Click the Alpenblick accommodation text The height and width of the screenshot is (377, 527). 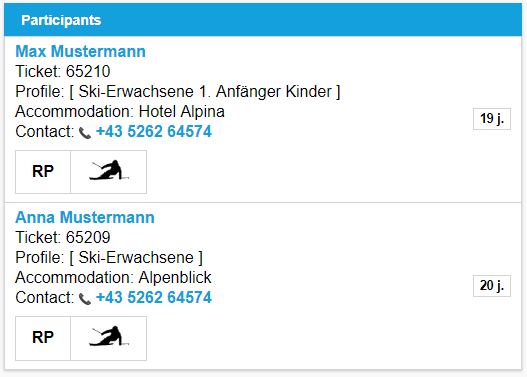click(175, 277)
